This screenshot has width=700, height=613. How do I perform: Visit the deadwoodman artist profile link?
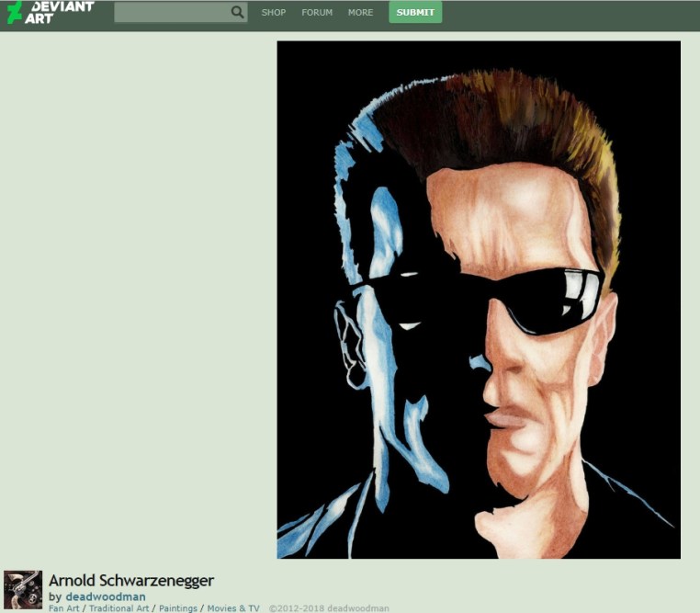(105, 596)
